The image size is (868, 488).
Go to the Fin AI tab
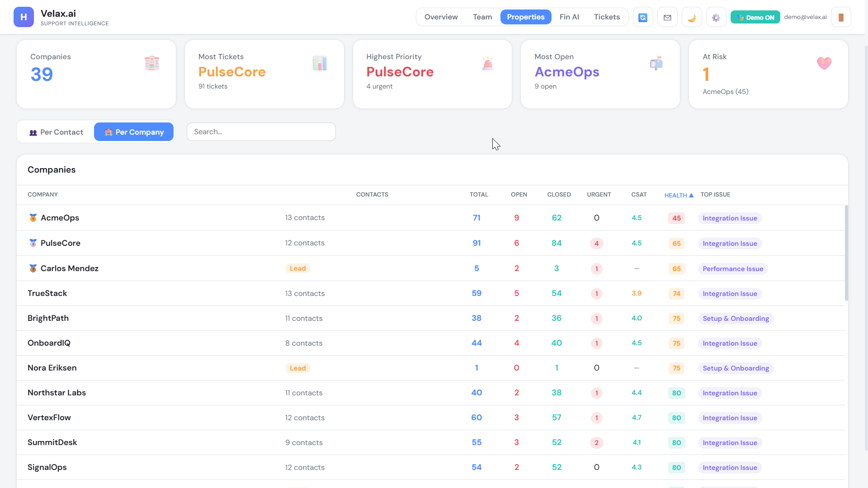click(x=569, y=17)
